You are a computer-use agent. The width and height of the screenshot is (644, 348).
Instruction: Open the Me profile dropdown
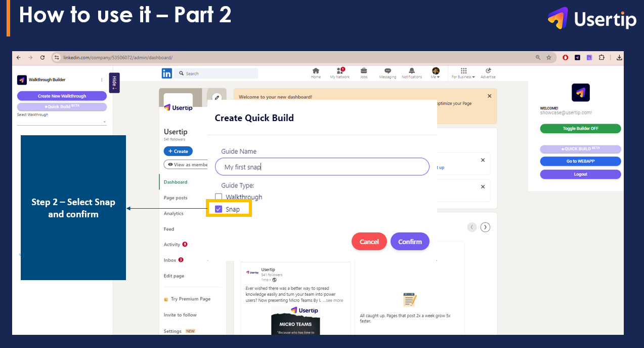pyautogui.click(x=436, y=73)
